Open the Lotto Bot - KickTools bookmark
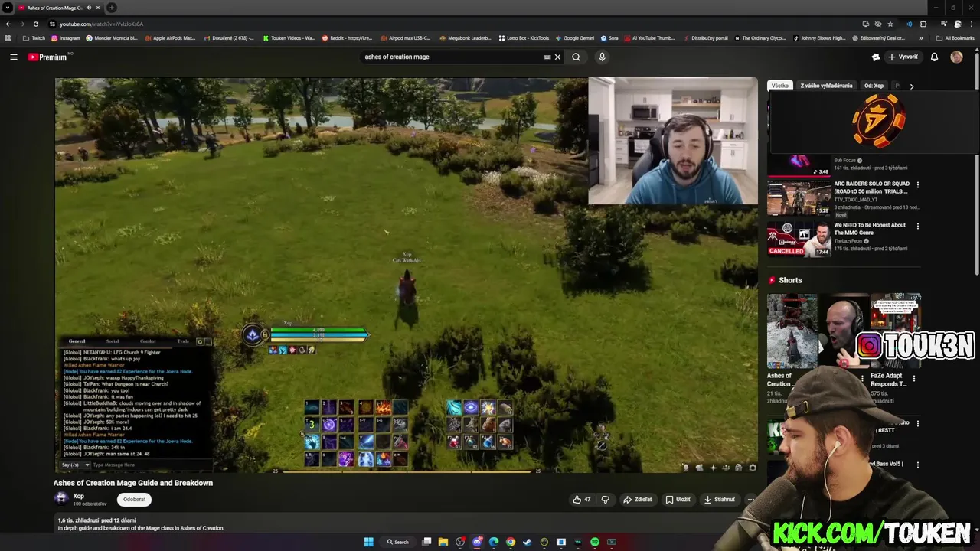 524,38
